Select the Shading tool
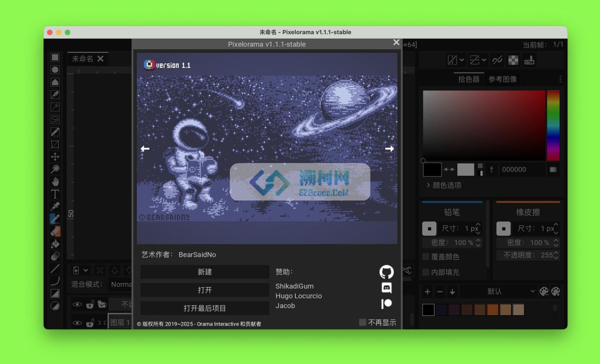 (55, 256)
